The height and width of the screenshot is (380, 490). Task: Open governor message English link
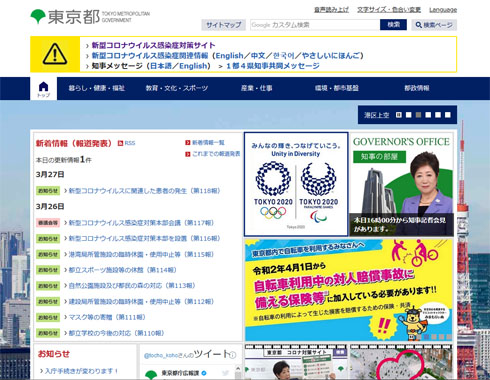193,66
